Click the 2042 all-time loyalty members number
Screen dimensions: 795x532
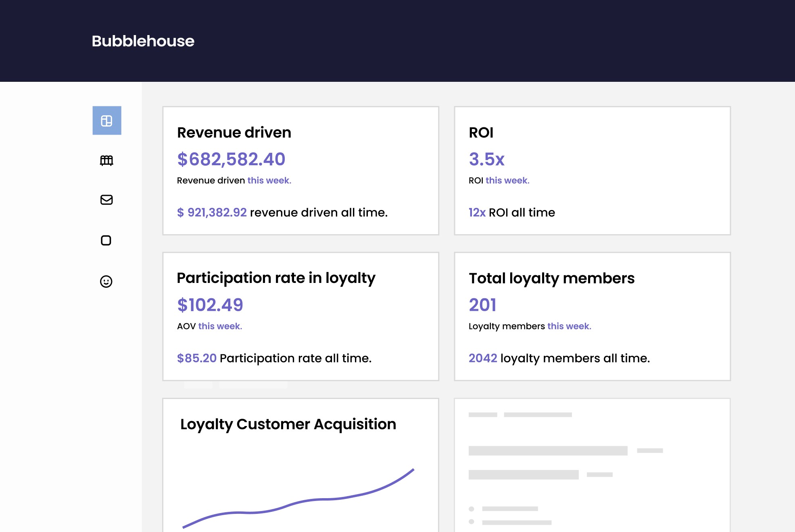[x=483, y=358]
